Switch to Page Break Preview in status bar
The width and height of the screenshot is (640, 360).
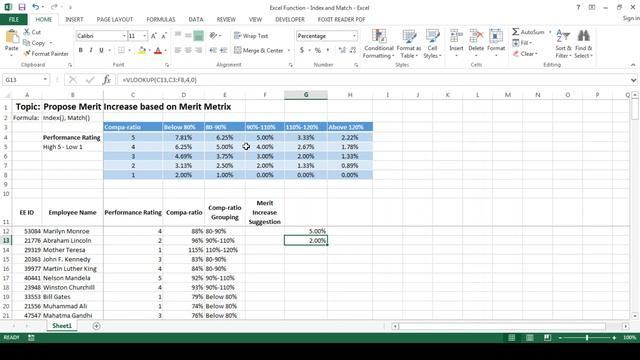pyautogui.click(x=547, y=338)
